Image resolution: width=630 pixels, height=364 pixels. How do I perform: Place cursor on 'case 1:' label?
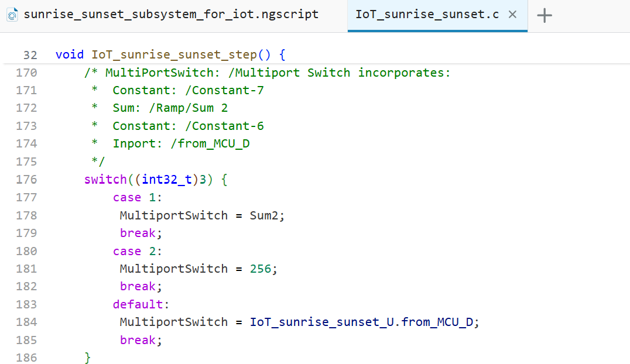[x=137, y=197]
